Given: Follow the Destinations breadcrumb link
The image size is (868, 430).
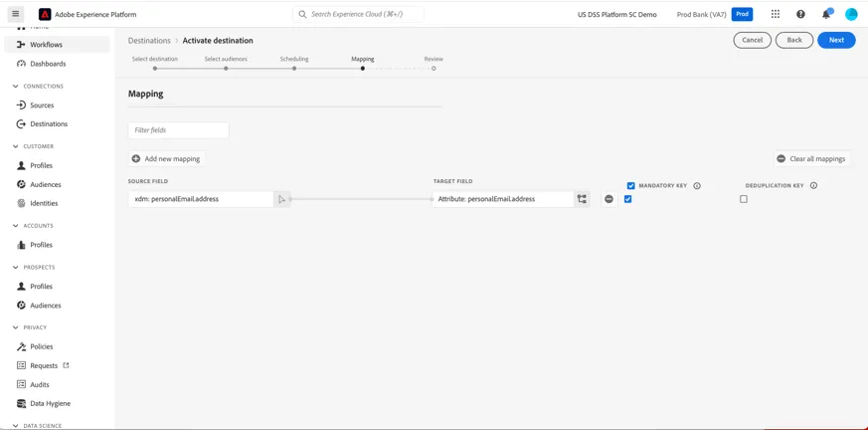Looking at the screenshot, I should (149, 41).
